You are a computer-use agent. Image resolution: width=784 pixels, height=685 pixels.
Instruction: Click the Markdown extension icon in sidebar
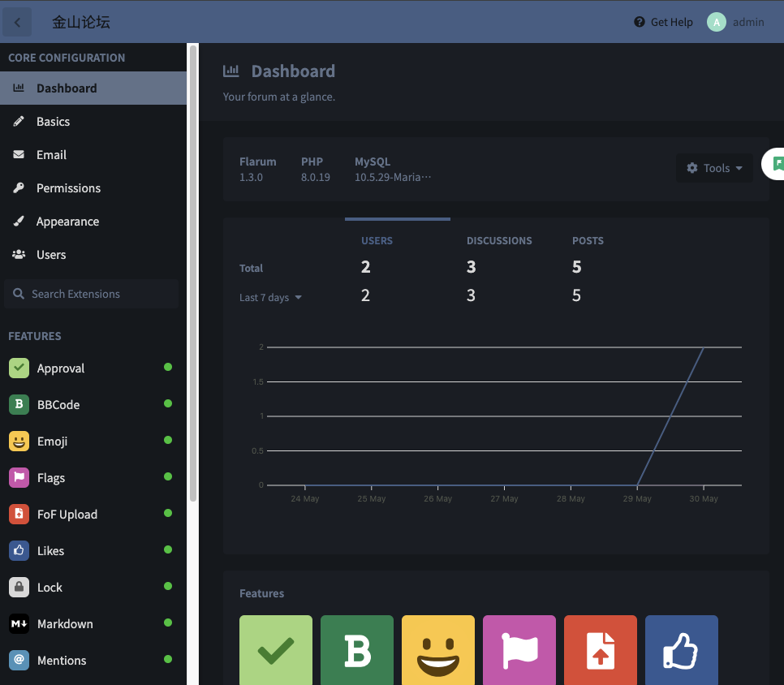[x=19, y=623]
